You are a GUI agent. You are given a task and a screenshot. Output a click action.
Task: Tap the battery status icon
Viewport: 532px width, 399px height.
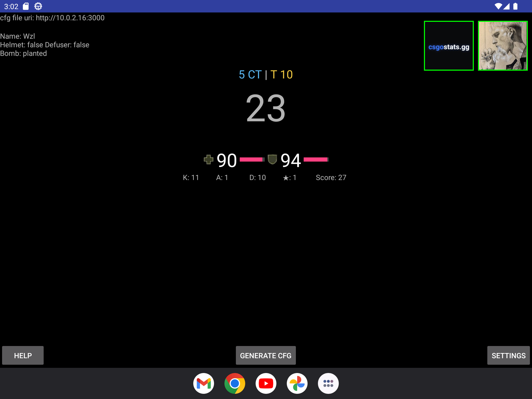(x=515, y=6)
